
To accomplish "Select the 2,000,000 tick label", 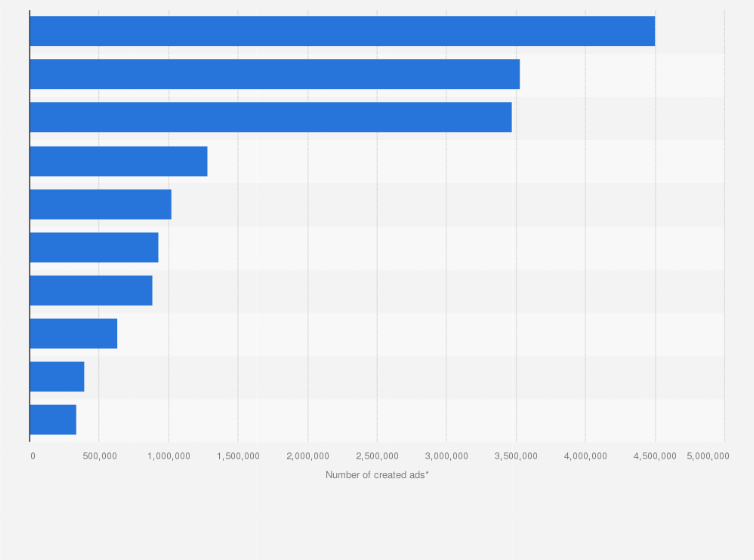I will click(308, 455).
